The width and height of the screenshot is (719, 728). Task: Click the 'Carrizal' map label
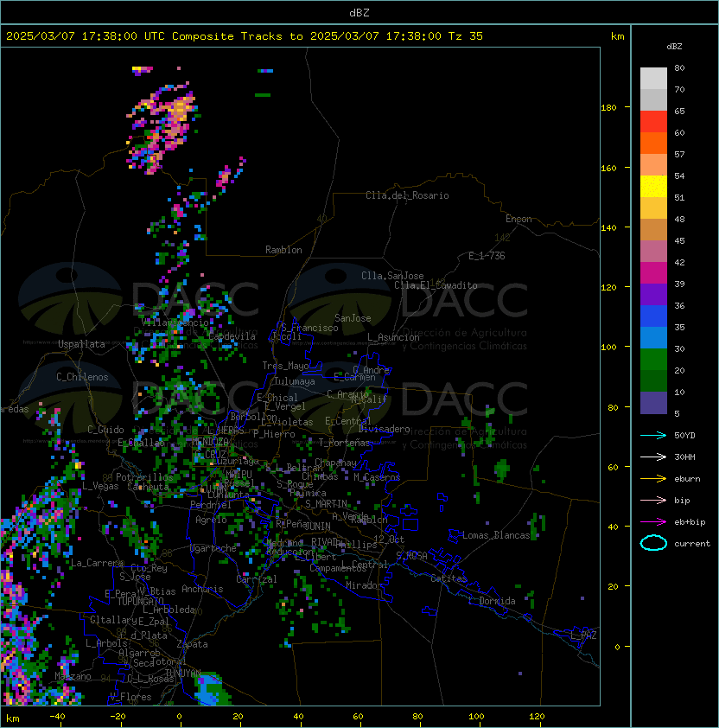tap(257, 579)
